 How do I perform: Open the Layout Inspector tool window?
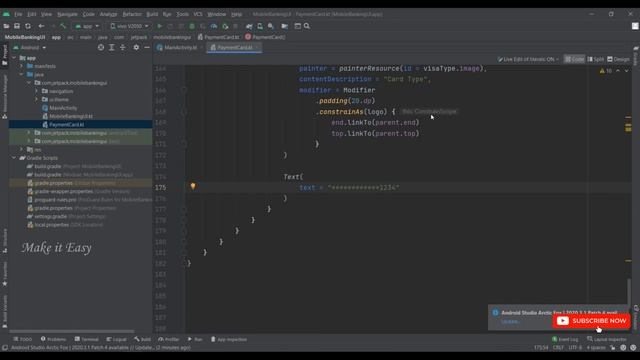pos(607,339)
